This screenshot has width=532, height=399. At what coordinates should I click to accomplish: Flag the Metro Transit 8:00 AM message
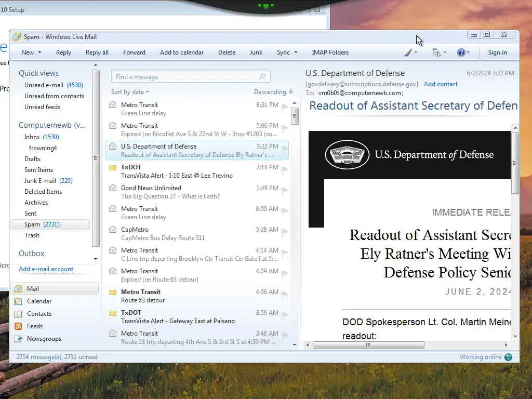click(284, 211)
